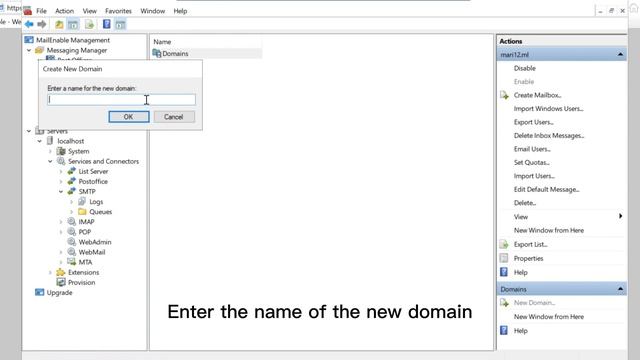Image resolution: width=640 pixels, height=360 pixels.
Task: Click the Create Mailbox action icon
Action: coord(504,95)
